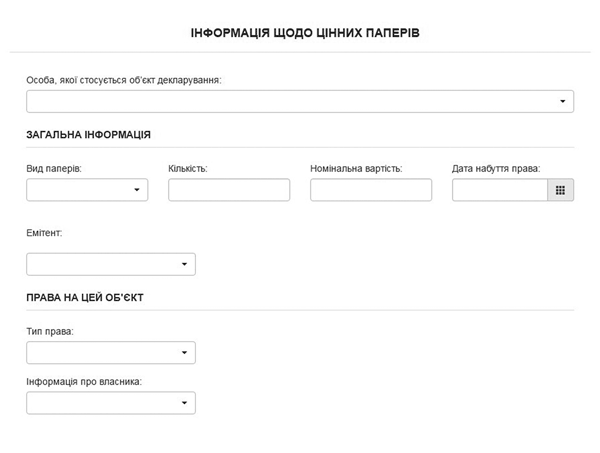
Task: Expand the 'Емітент' combo box
Action: [111, 264]
